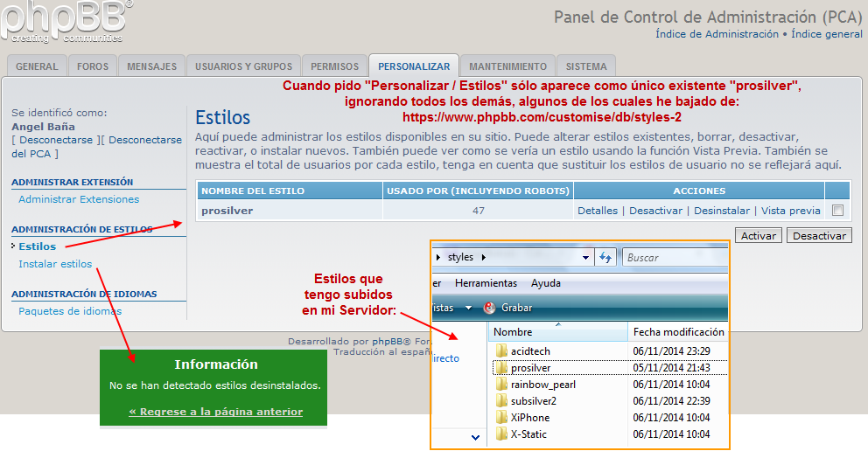
Task: Expand the Vistas views dropdown arrow
Action: 469,308
